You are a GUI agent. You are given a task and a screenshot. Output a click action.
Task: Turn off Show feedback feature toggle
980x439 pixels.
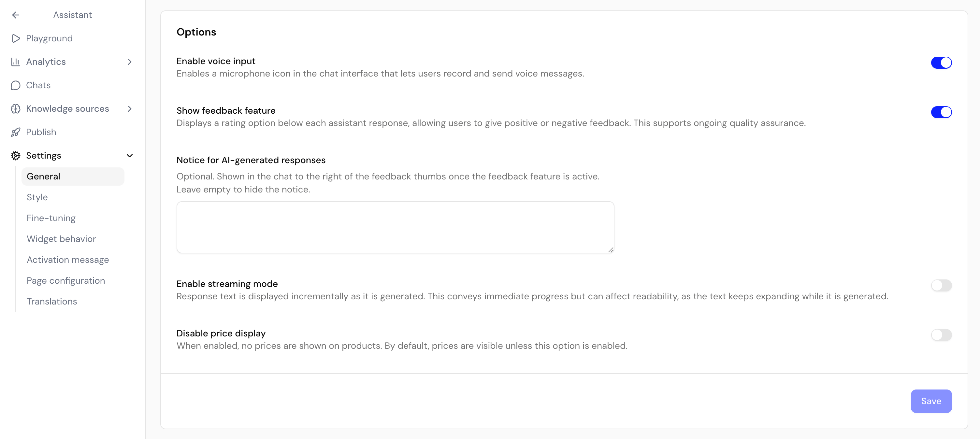[x=941, y=112]
